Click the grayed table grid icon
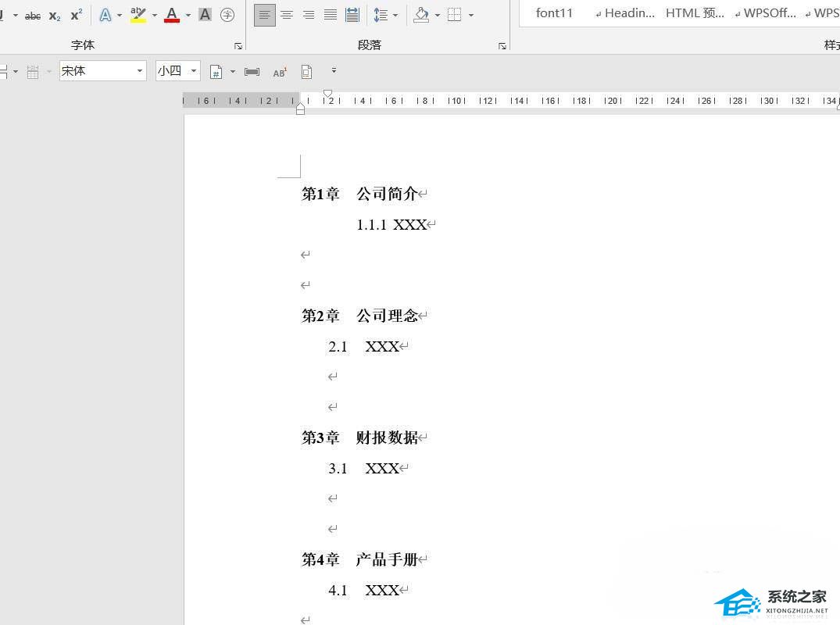The height and width of the screenshot is (625, 840). (x=33, y=72)
